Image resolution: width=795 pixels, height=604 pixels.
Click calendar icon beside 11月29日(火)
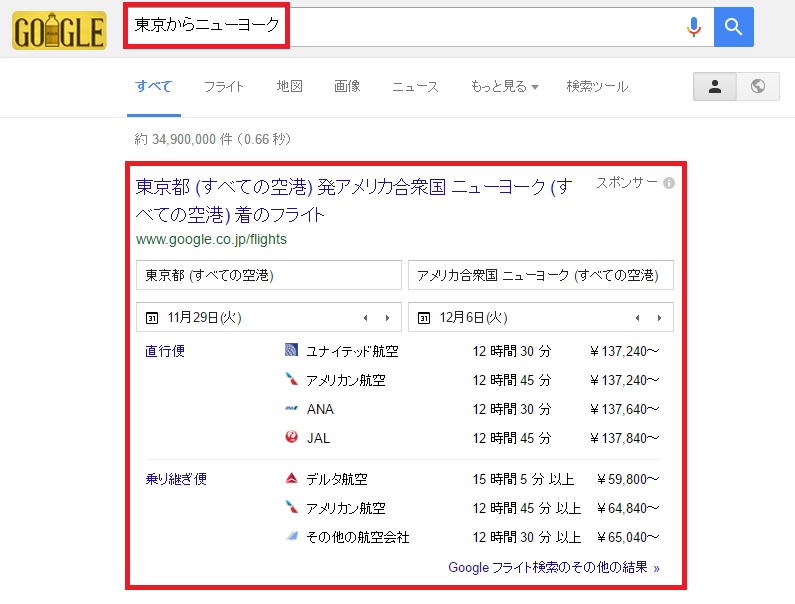[x=152, y=318]
